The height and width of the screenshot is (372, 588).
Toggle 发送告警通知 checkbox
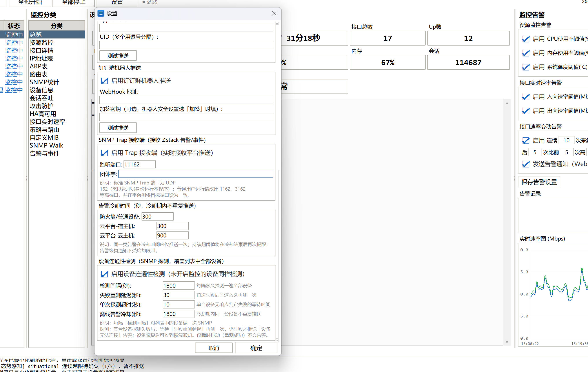click(x=526, y=164)
